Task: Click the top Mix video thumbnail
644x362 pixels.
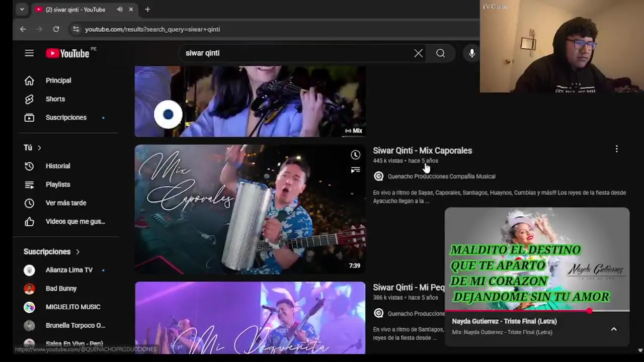Action: click(x=250, y=101)
